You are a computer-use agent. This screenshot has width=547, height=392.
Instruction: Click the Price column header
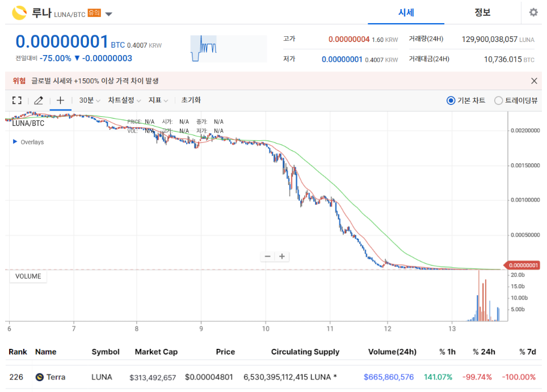click(x=225, y=352)
